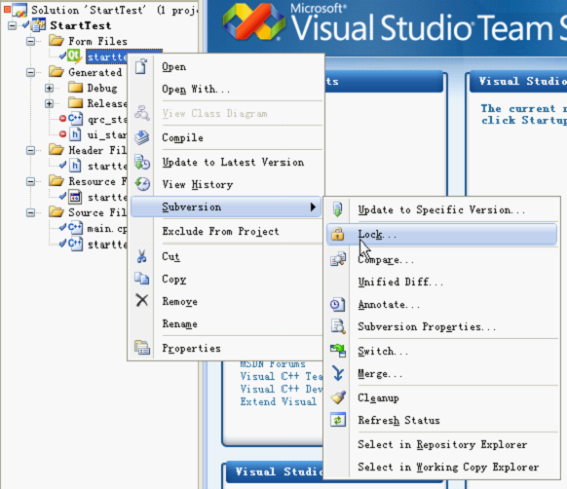Click the Subversion Properties icon

pos(338,326)
